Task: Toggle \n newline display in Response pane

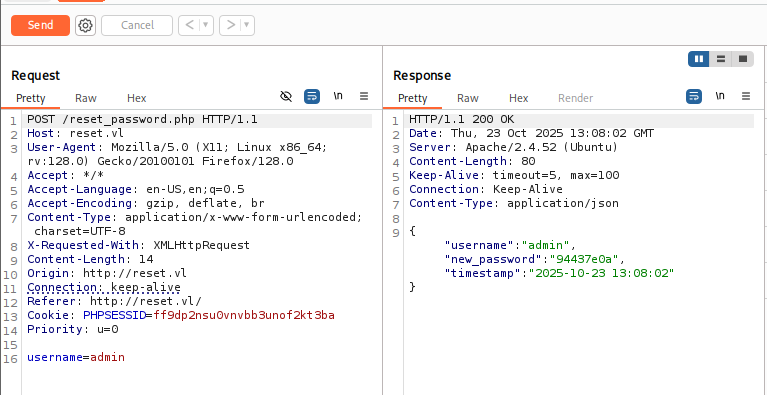Action: [720, 96]
